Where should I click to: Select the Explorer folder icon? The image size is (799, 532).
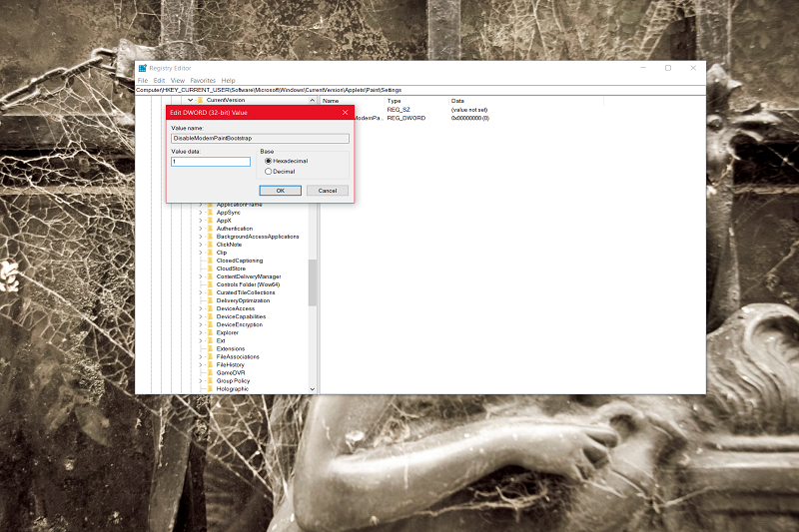[x=210, y=332]
